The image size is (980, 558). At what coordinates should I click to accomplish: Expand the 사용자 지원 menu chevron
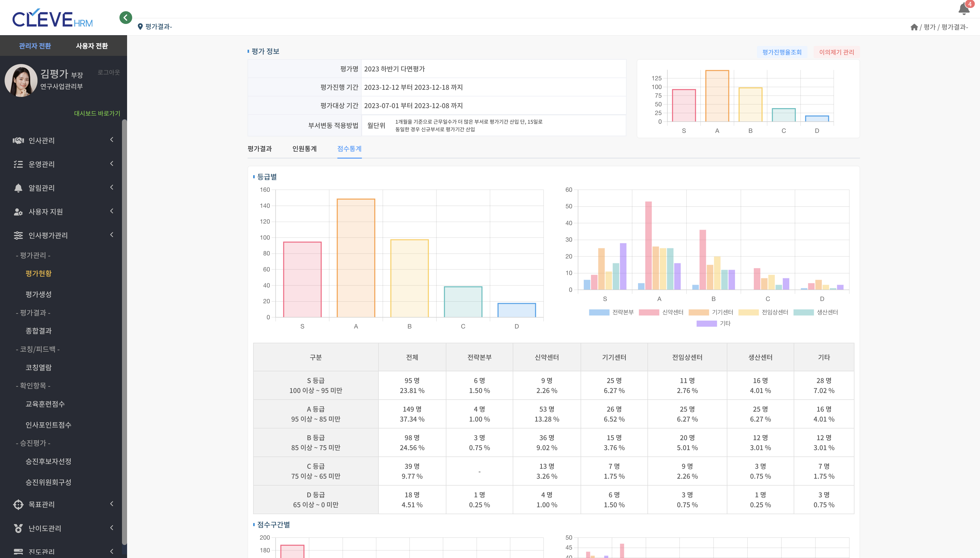tap(112, 211)
